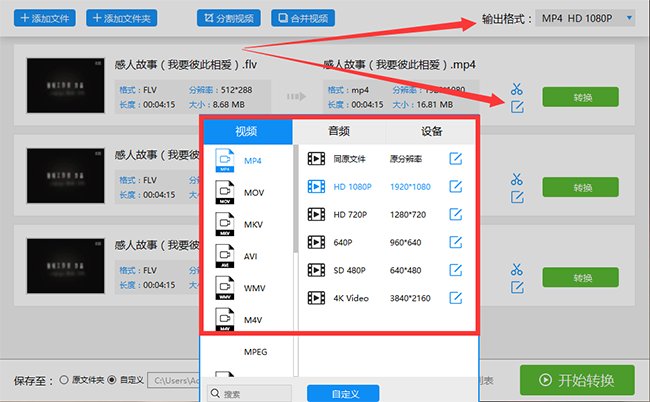The image size is (650, 402).
Task: Click 转换 for the first video
Action: click(x=580, y=97)
